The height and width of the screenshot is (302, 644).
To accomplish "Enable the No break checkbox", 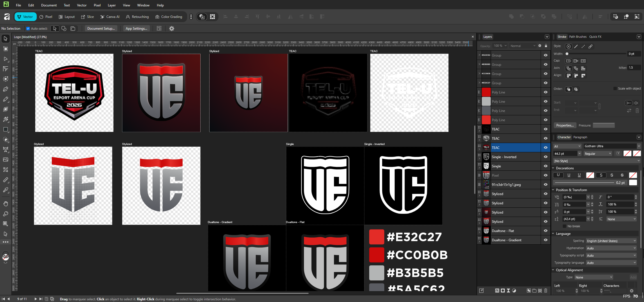I will [x=564, y=226].
